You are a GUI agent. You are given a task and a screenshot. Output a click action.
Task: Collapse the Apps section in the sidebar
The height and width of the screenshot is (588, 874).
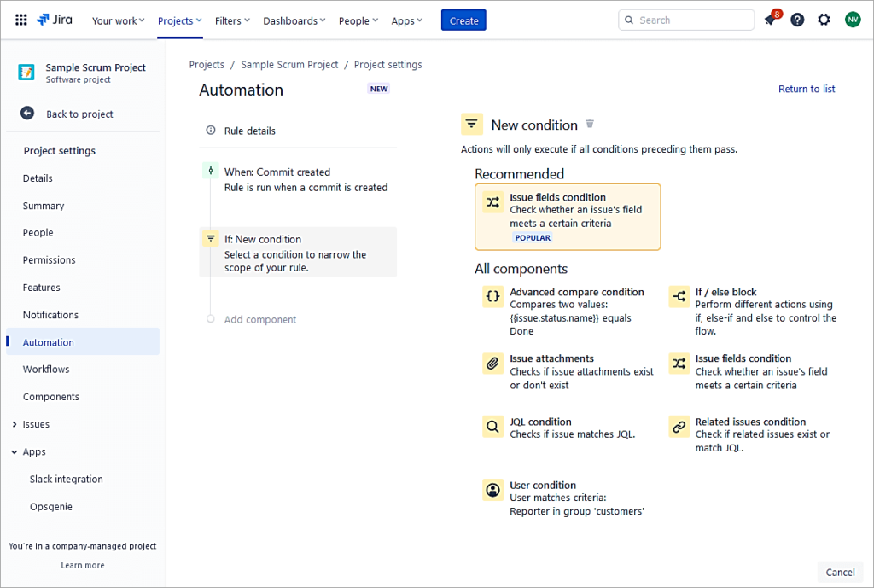(x=33, y=451)
